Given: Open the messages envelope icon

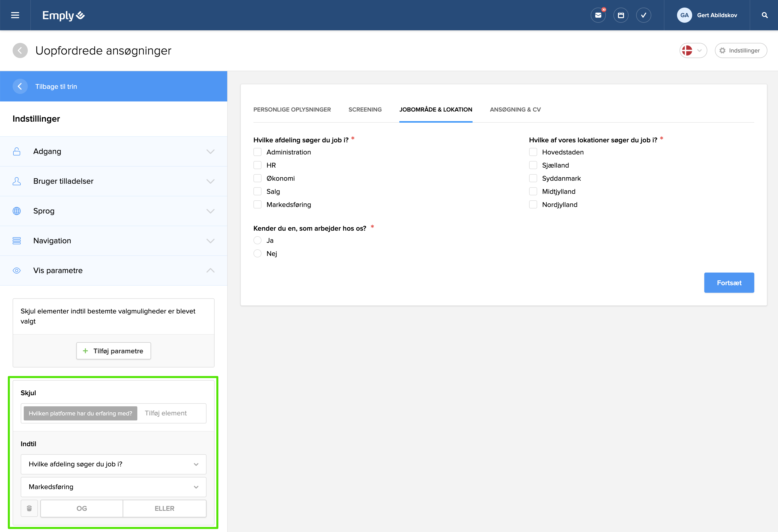Looking at the screenshot, I should tap(598, 15).
